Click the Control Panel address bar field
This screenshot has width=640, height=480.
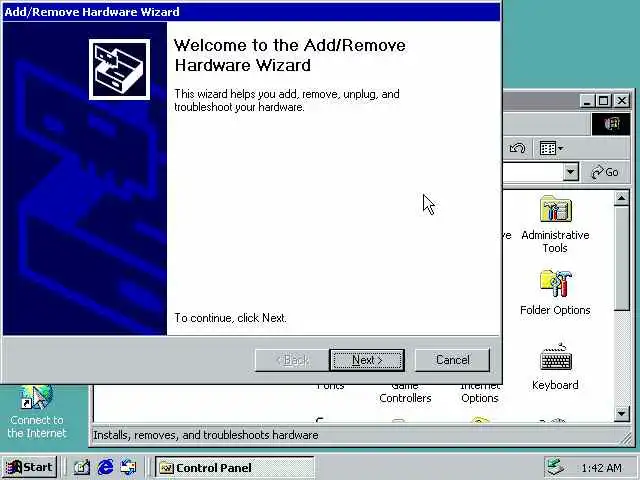[x=533, y=172]
